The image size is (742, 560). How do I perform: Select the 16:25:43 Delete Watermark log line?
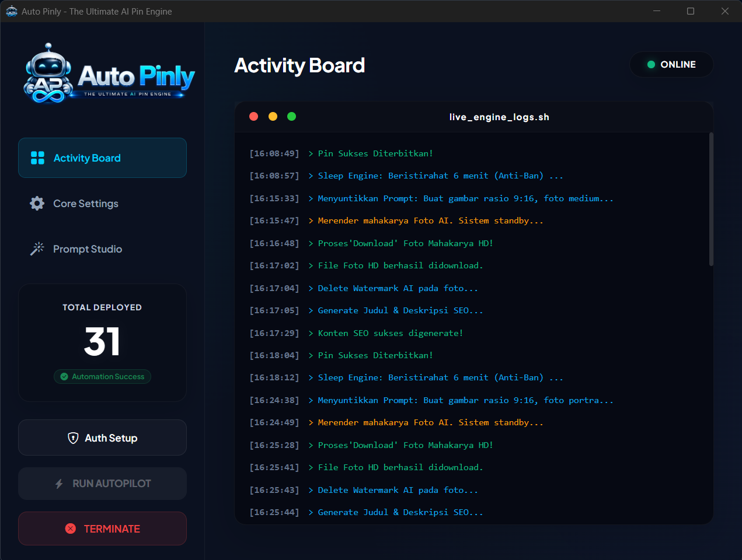pyautogui.click(x=364, y=490)
